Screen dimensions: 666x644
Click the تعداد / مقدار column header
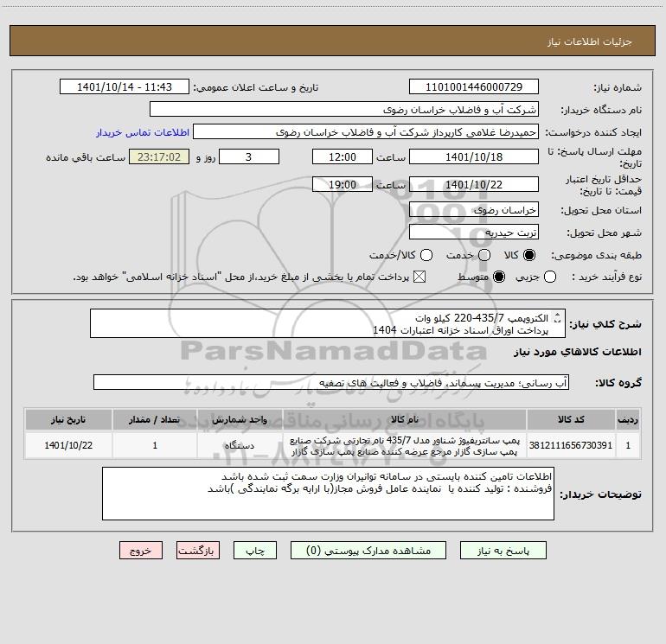coord(155,419)
